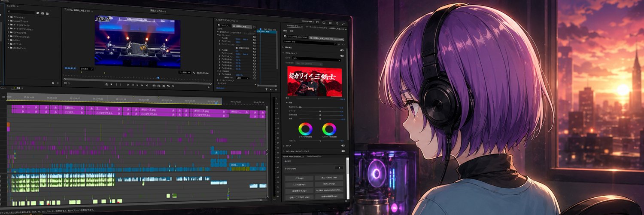644x215 pixels.
Task: Play the program monitor video
Action: (x=137, y=85)
